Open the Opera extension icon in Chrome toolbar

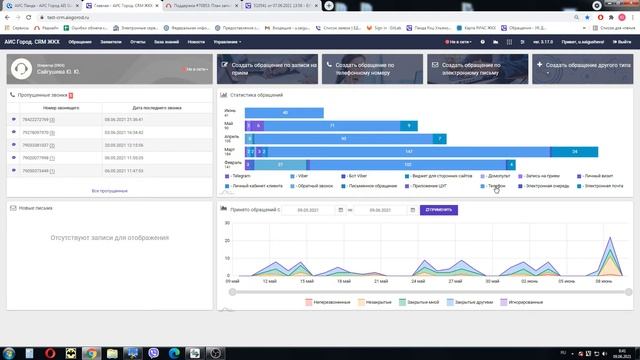600,18
